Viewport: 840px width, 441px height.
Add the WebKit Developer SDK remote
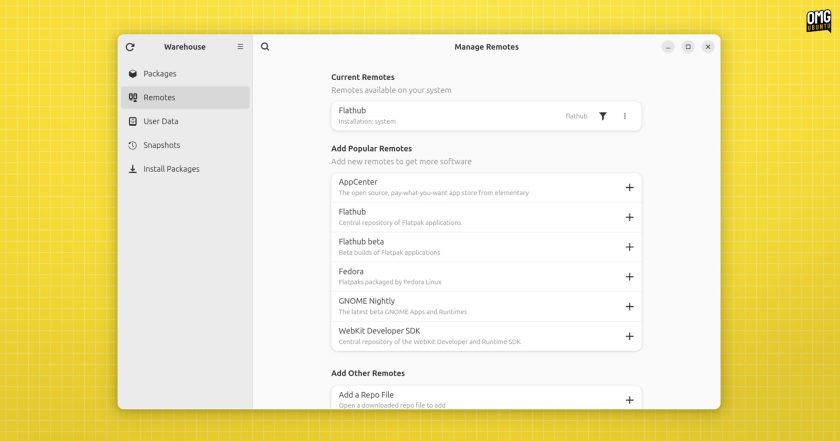point(629,337)
